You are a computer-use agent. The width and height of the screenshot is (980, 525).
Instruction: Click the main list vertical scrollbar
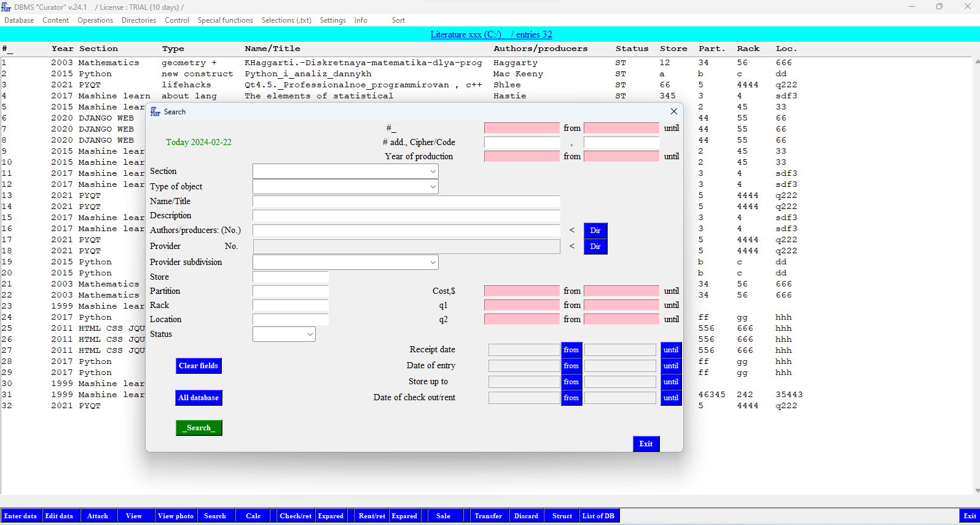tap(977, 275)
